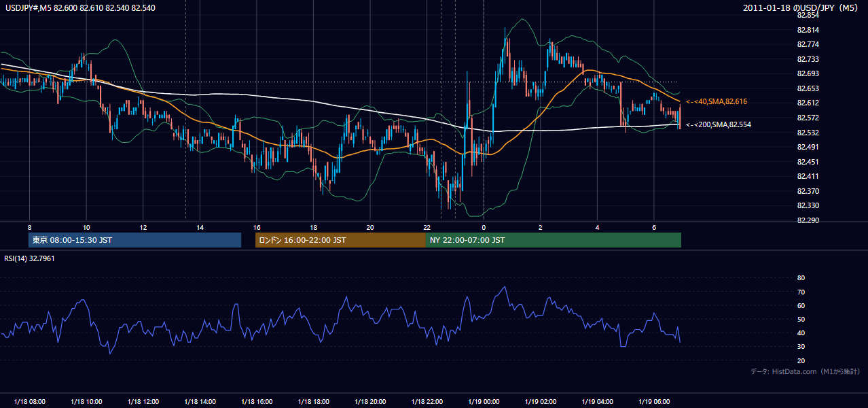Image resolution: width=868 pixels, height=408 pixels.
Task: Click price axis label 82.693
Action: click(808, 73)
